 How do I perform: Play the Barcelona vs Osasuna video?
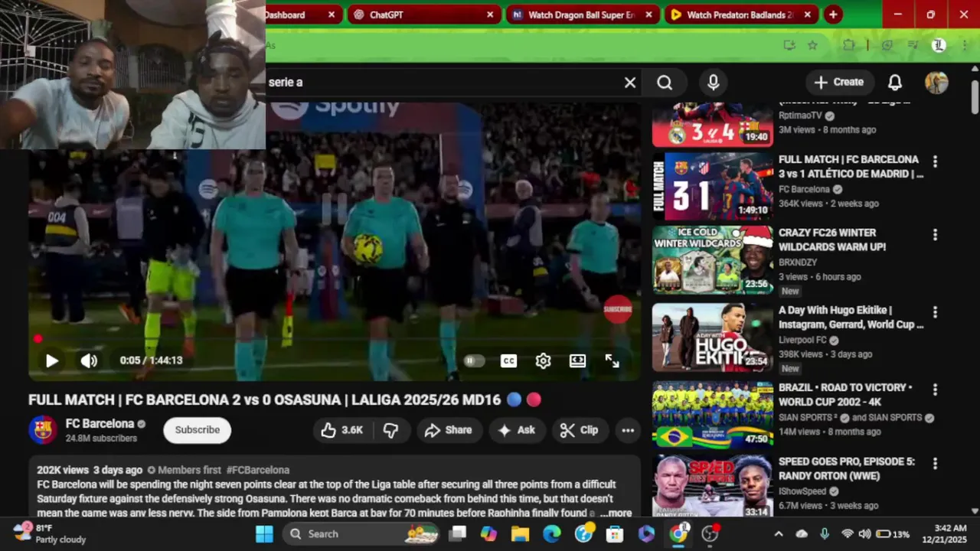click(51, 360)
